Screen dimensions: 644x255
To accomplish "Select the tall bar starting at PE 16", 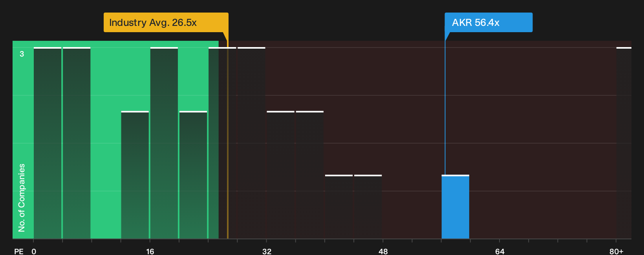I will [x=164, y=143].
